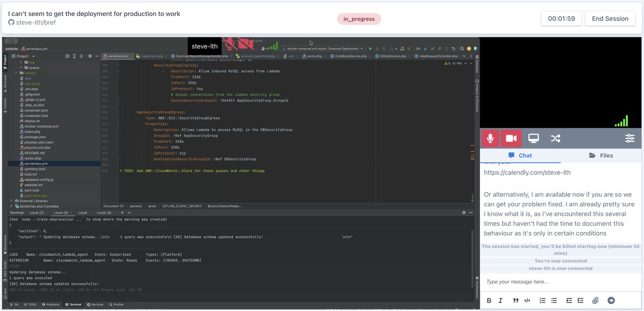Open the Git tool window
This screenshot has height=311, width=644.
point(15,305)
